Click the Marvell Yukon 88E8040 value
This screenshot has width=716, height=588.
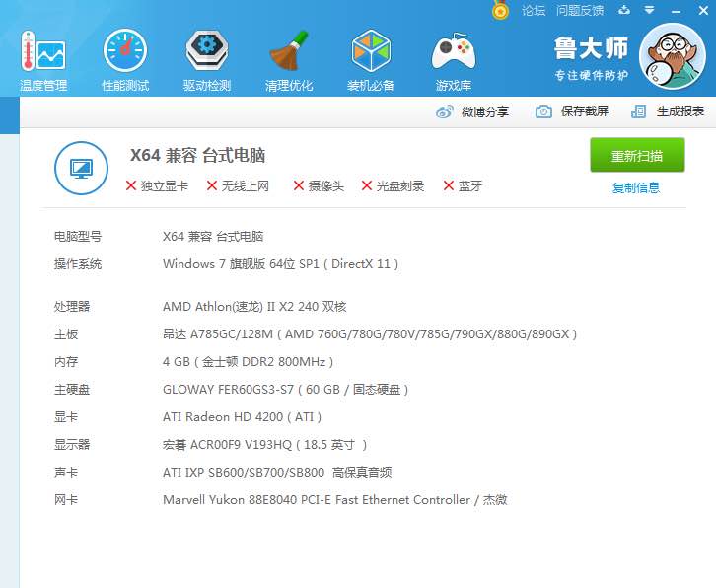[x=334, y=500]
